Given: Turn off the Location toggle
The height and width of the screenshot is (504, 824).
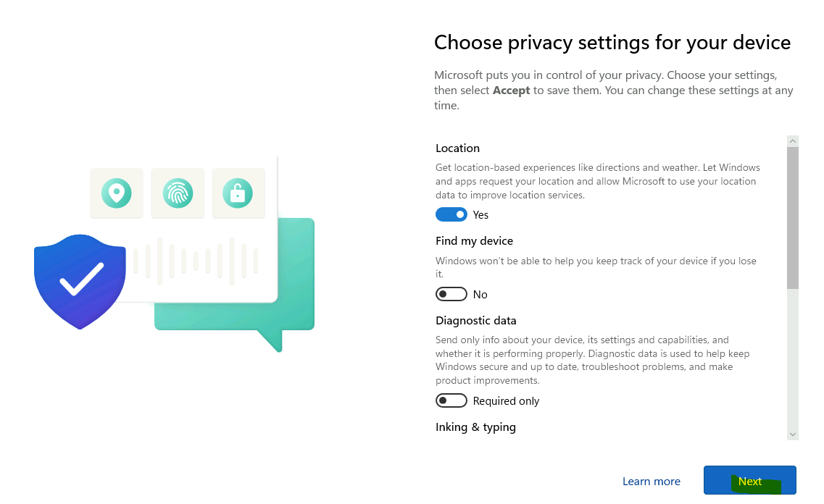Looking at the screenshot, I should coord(451,215).
